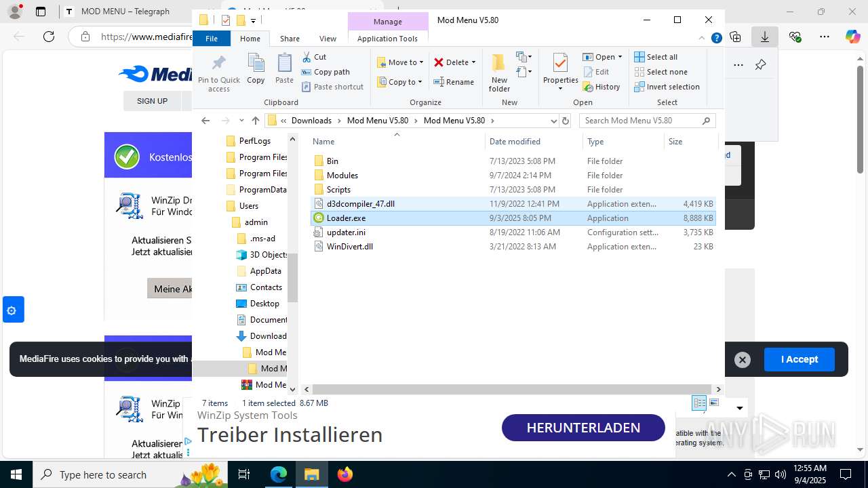
Task: Click Downloads in address breadcrumb
Action: point(311,121)
